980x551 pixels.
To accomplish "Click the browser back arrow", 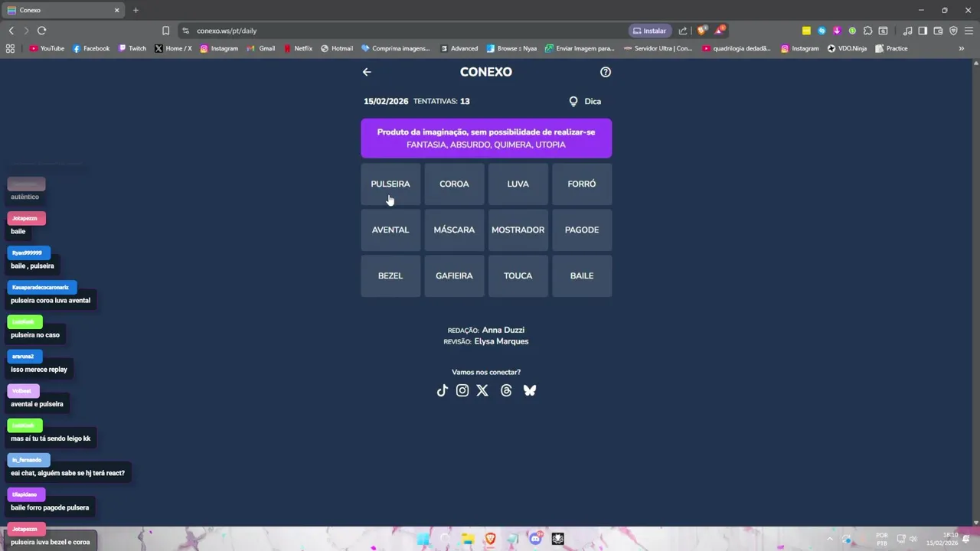I will (x=11, y=31).
